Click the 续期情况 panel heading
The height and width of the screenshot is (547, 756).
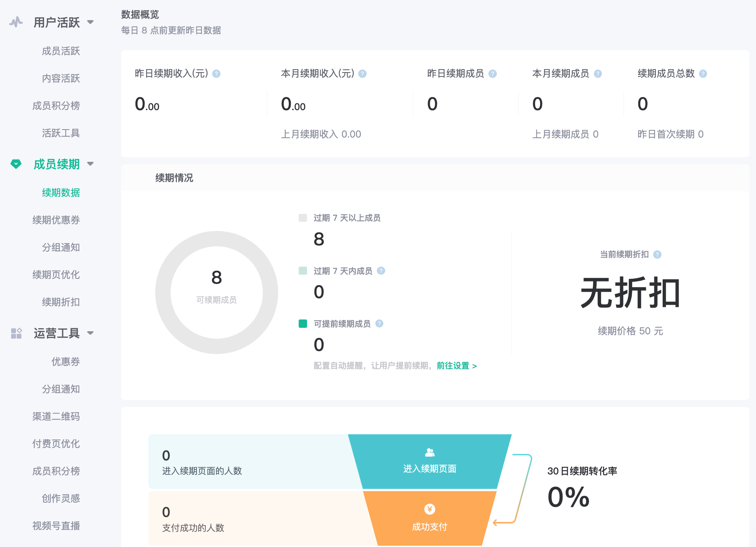pyautogui.click(x=174, y=178)
